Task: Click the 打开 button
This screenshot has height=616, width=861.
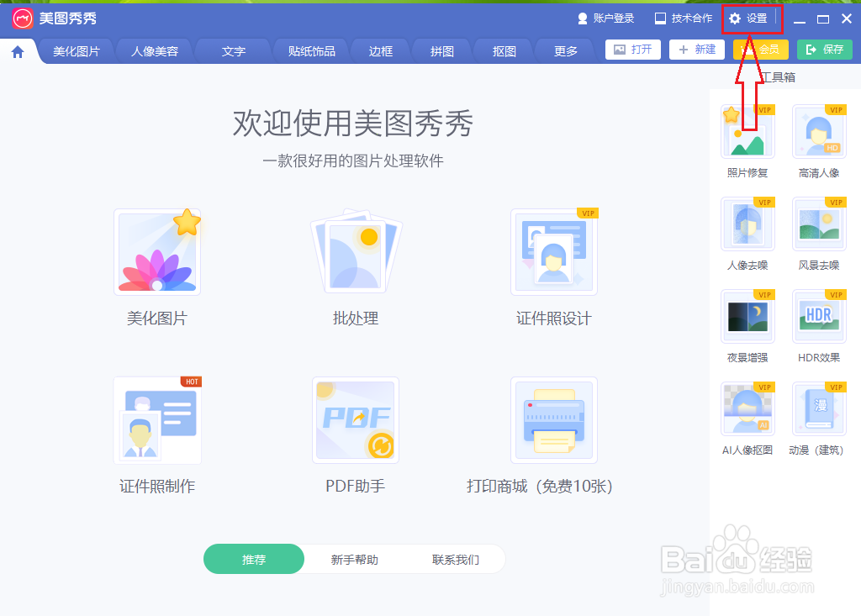Action: tap(633, 50)
